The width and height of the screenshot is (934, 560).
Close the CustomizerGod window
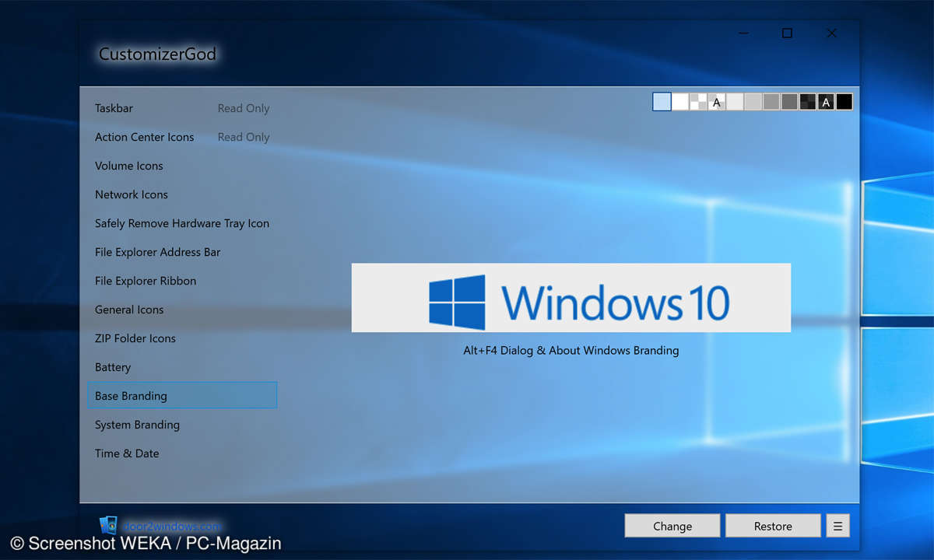[832, 33]
